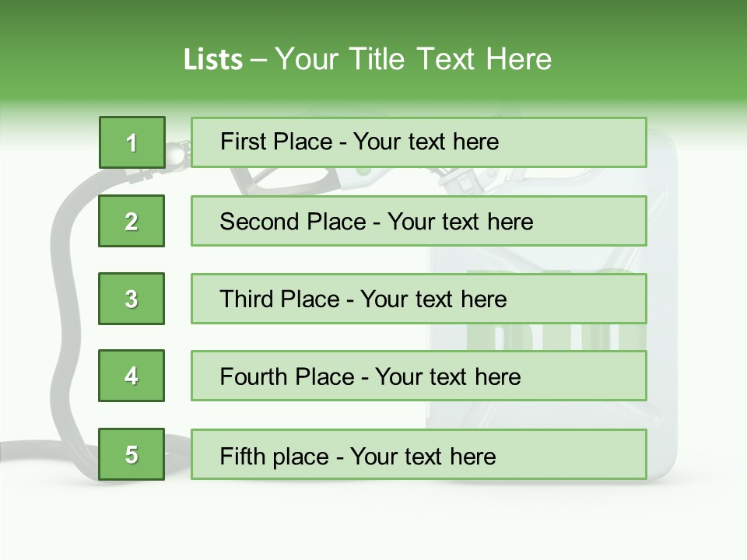Click the 'Fourth Place' text bar

[x=419, y=376]
